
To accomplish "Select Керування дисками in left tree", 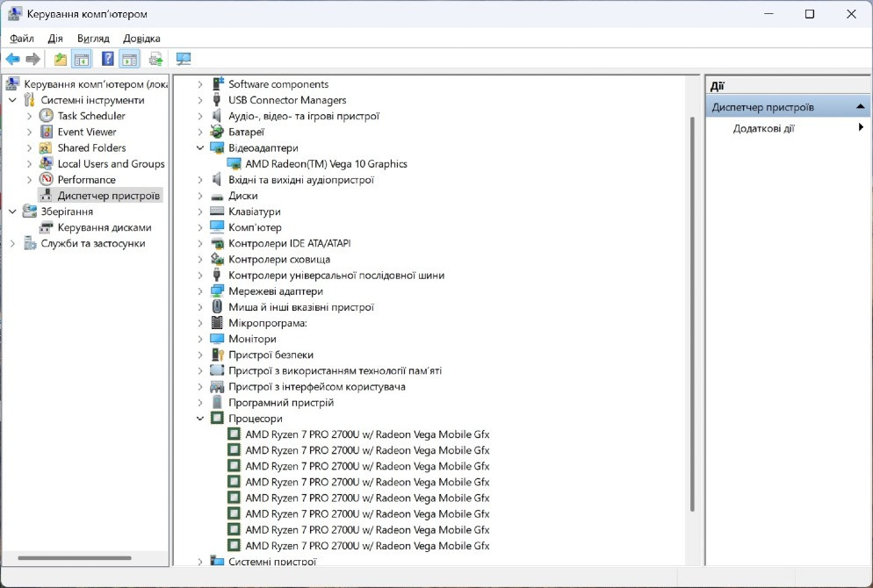I will [x=104, y=227].
